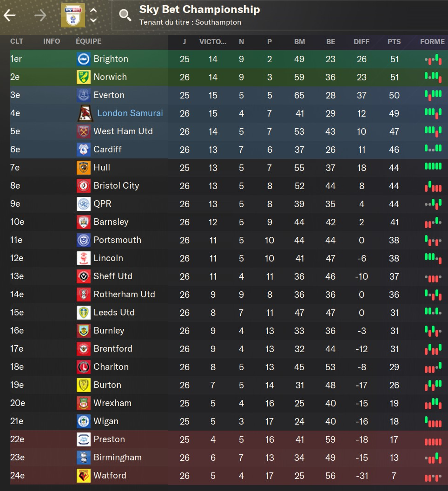Click the London Samurai club crest
This screenshot has height=491, width=448.
coord(85,113)
